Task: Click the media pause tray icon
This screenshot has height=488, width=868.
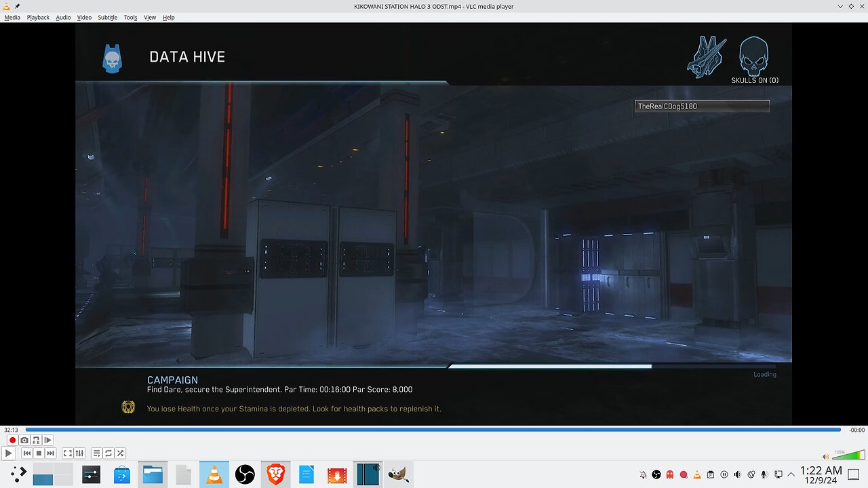Action: coord(724,474)
